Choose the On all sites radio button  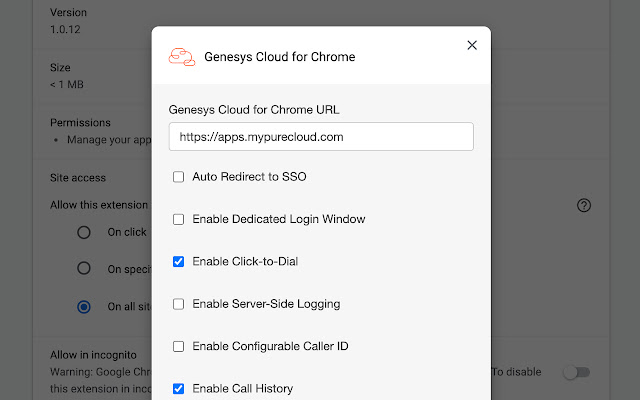[85, 306]
